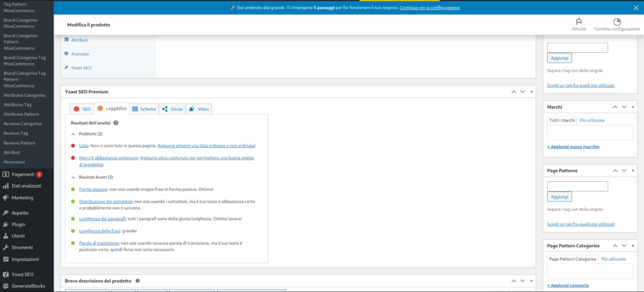Click the help icon beside Breve descrizione del prodotto
The image size is (644, 292).
(x=138, y=281)
